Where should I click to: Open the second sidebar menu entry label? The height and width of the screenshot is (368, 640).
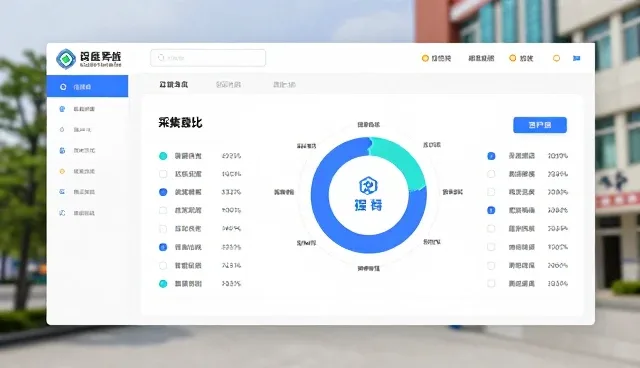pyautogui.click(x=84, y=109)
